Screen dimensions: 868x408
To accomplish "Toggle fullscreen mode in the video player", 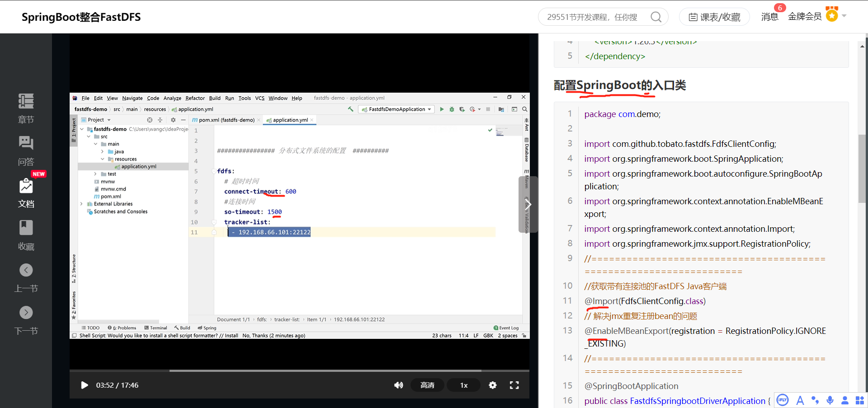I will pos(514,385).
